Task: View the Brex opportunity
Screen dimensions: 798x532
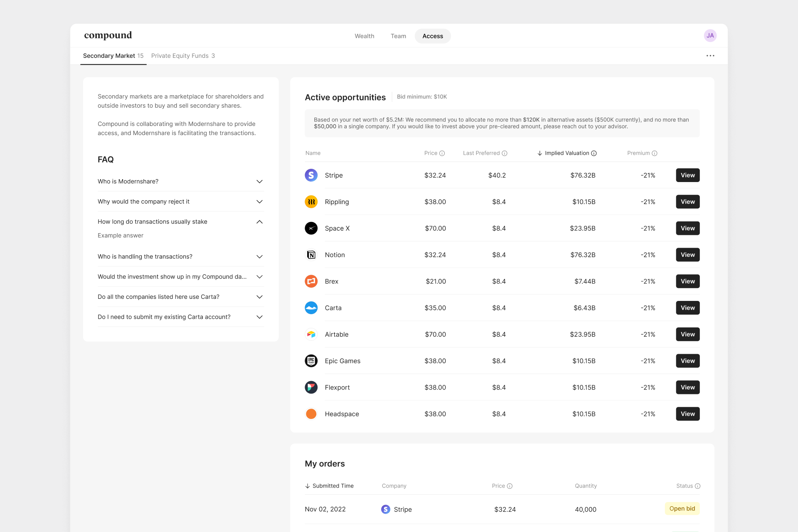Action: click(x=687, y=281)
